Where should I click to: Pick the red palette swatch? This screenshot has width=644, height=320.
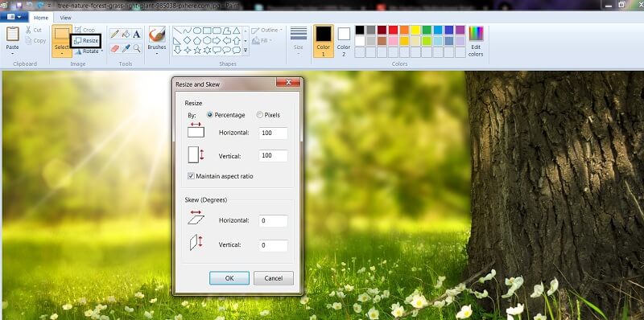[393, 30]
